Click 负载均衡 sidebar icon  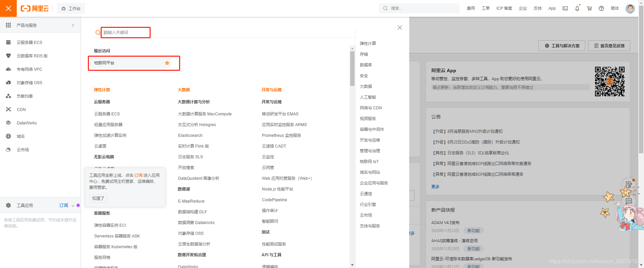[8, 96]
